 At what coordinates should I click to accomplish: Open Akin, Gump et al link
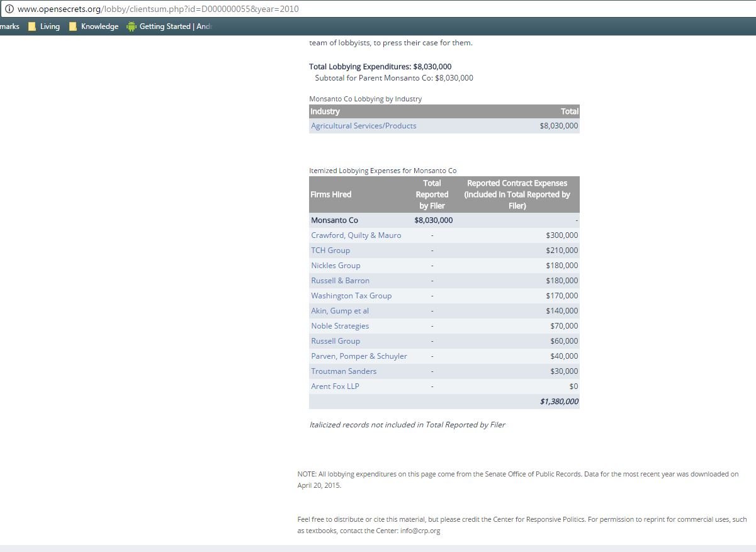(340, 311)
